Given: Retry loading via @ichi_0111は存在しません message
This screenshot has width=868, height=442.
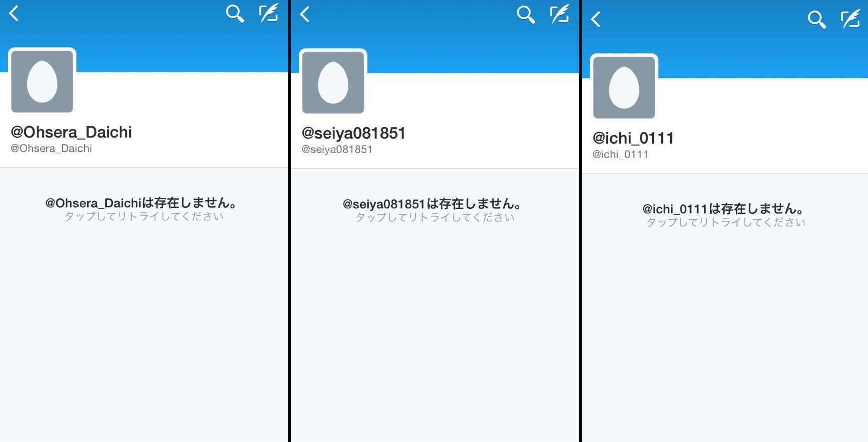Looking at the screenshot, I should [725, 215].
